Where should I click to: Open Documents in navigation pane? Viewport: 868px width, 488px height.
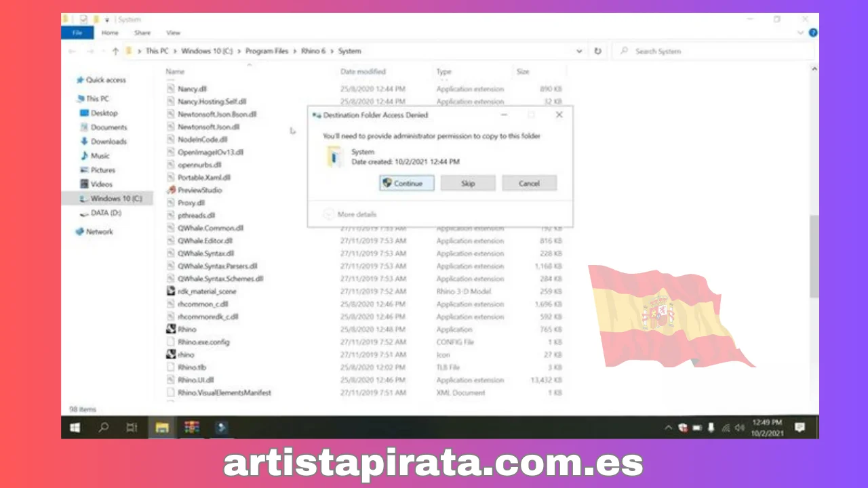(x=103, y=127)
